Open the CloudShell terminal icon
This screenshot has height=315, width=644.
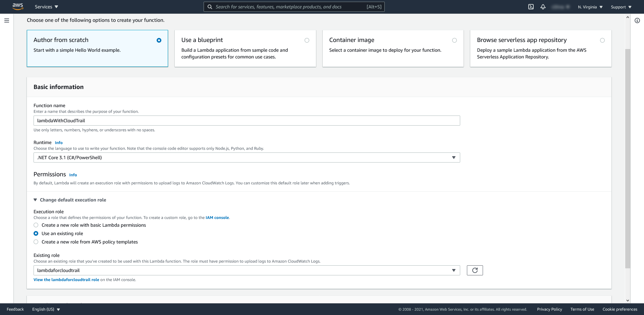pyautogui.click(x=531, y=7)
